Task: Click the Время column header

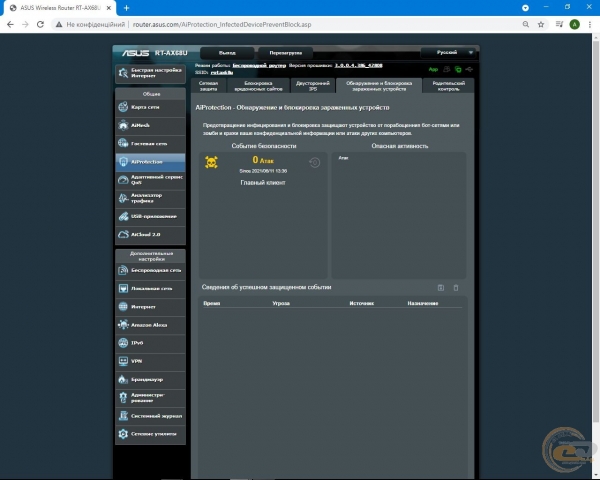Action: tap(212, 303)
